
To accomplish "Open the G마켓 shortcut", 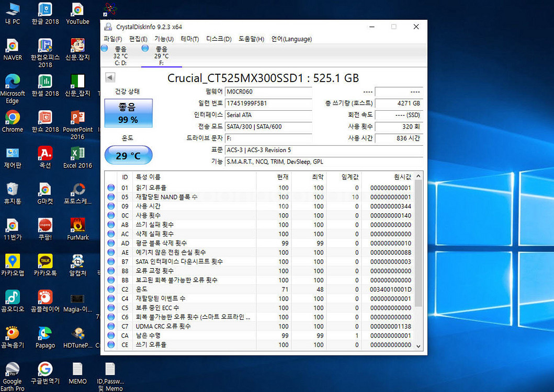I will tap(45, 193).
